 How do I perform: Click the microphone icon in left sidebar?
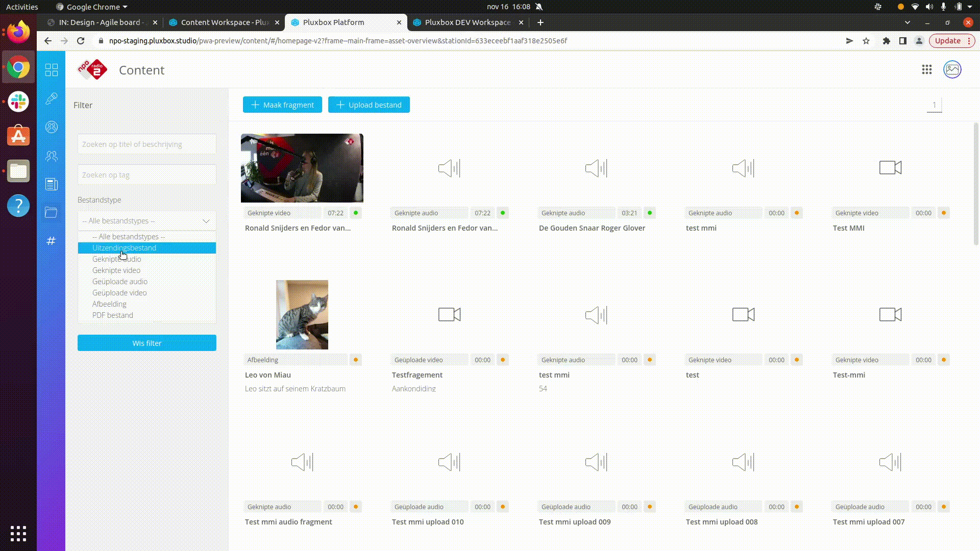click(52, 98)
